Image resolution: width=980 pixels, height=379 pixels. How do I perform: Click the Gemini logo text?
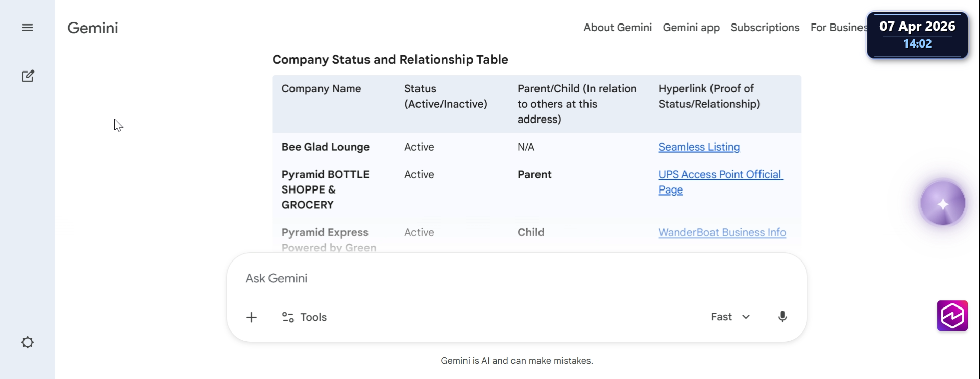point(93,28)
